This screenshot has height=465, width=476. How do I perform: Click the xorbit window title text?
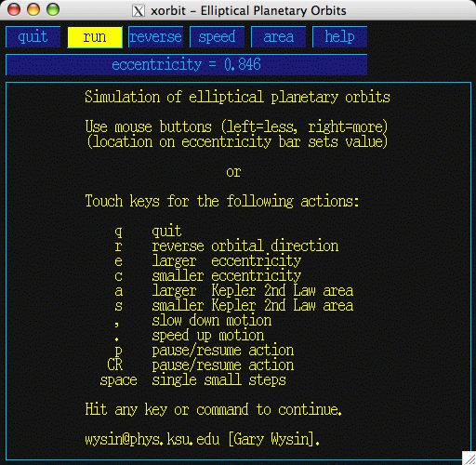248,11
